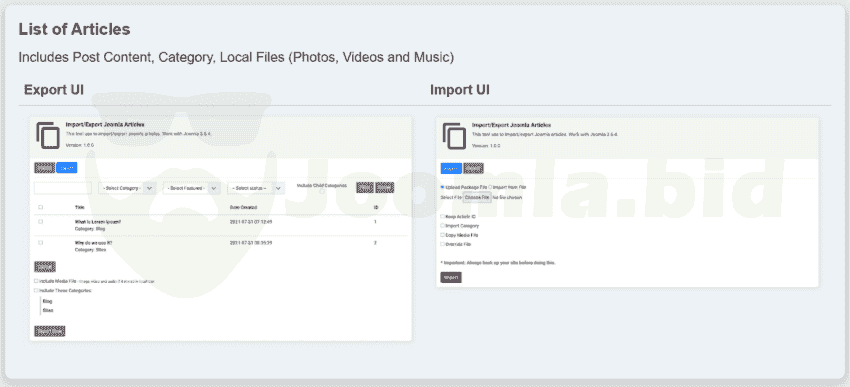Select Import from File radio option

pyautogui.click(x=490, y=187)
